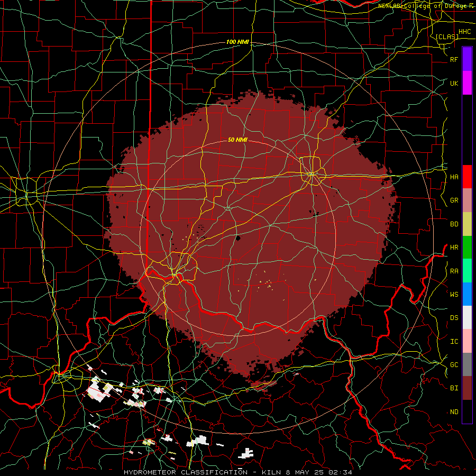The image size is (476, 476).
Task: Click the gray GC legend swatch
Action: coord(467,364)
